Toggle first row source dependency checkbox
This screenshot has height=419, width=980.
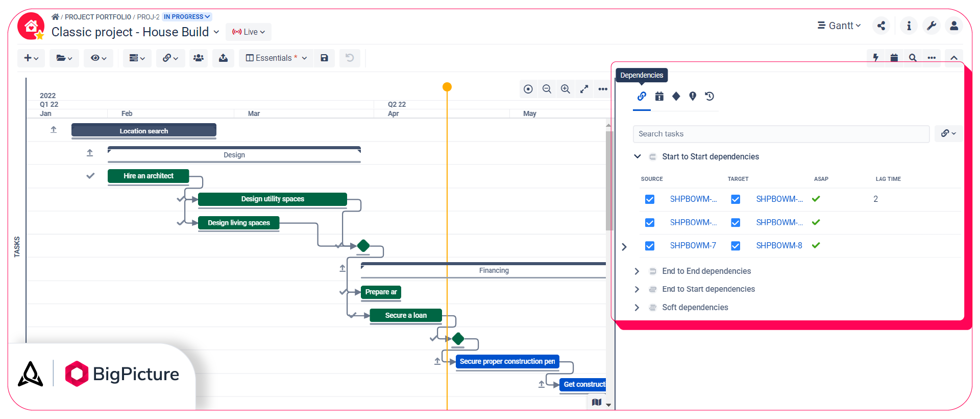650,199
